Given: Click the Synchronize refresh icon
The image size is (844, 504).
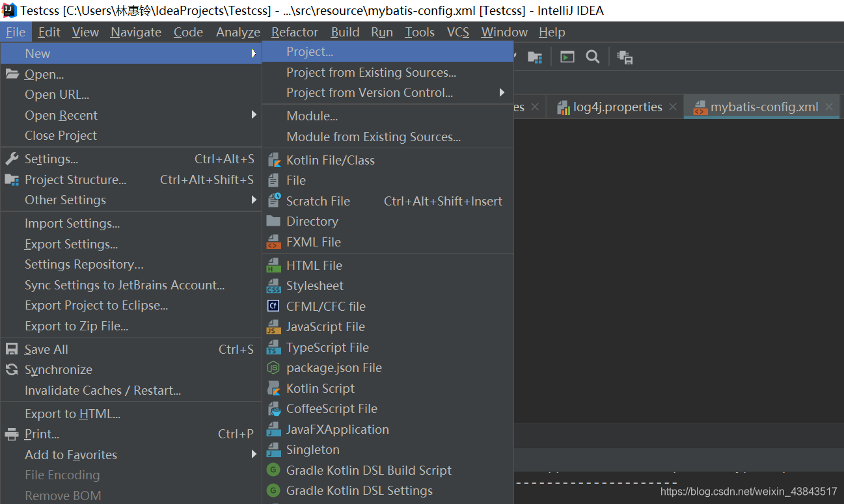Looking at the screenshot, I should pyautogui.click(x=12, y=369).
